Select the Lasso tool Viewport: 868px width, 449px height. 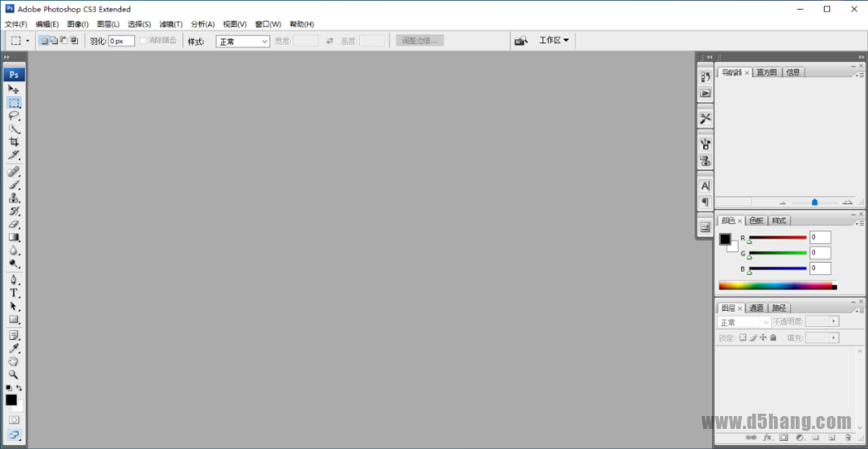[x=14, y=116]
